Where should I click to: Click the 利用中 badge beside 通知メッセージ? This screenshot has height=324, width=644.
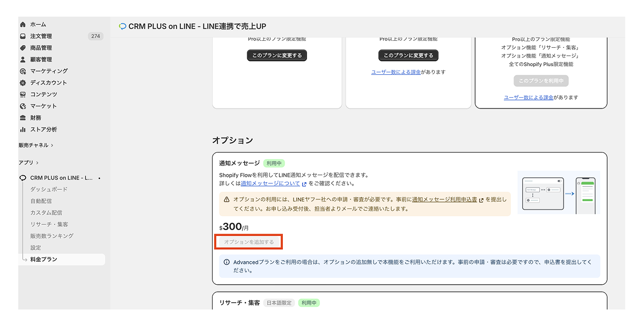click(274, 163)
